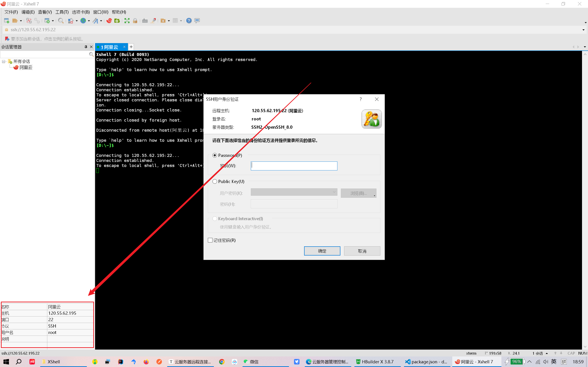The width and height of the screenshot is (588, 367).
Task: Expand the session tab dropdown arrow
Action: click(x=585, y=47)
